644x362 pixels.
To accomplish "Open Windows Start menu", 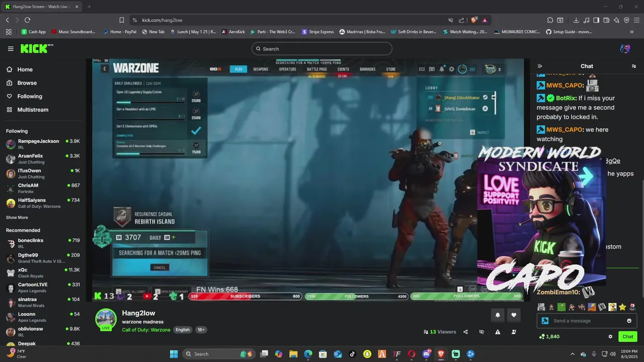I will pos(174,354).
